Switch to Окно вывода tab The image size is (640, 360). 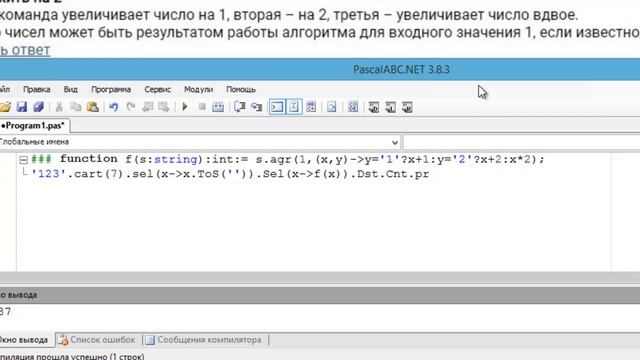[25, 340]
